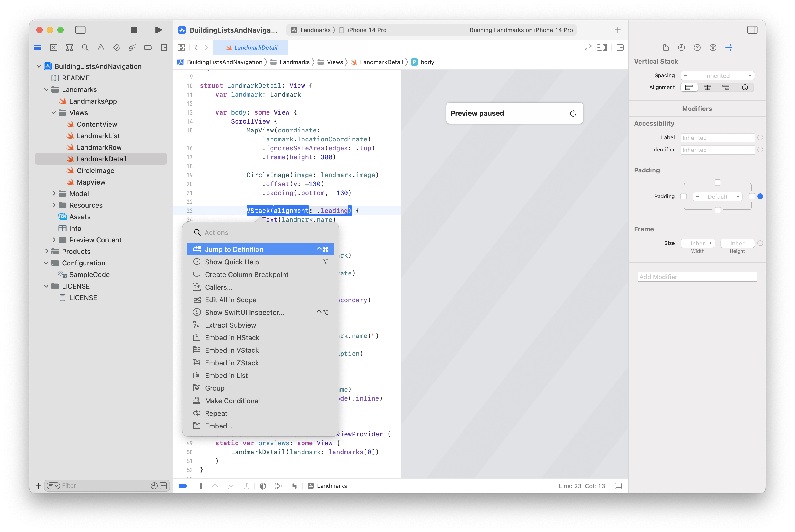
Task: Enable trailing padding checkbox
Action: 752,196
